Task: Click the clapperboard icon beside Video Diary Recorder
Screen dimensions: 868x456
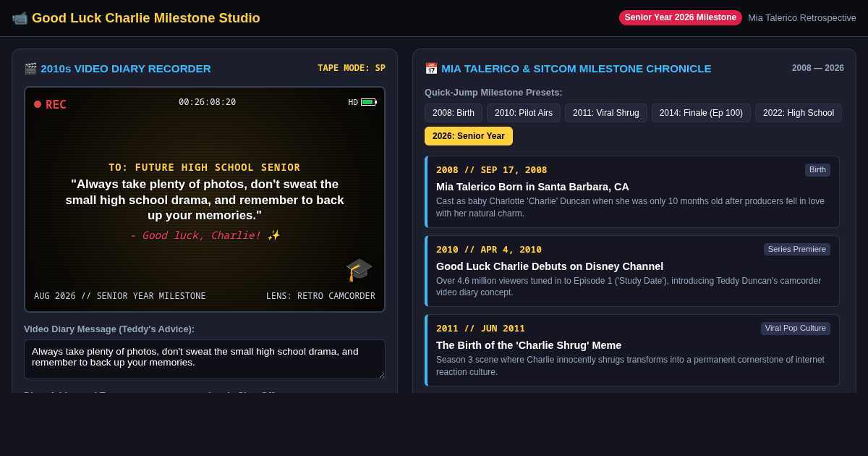Action: [x=30, y=69]
